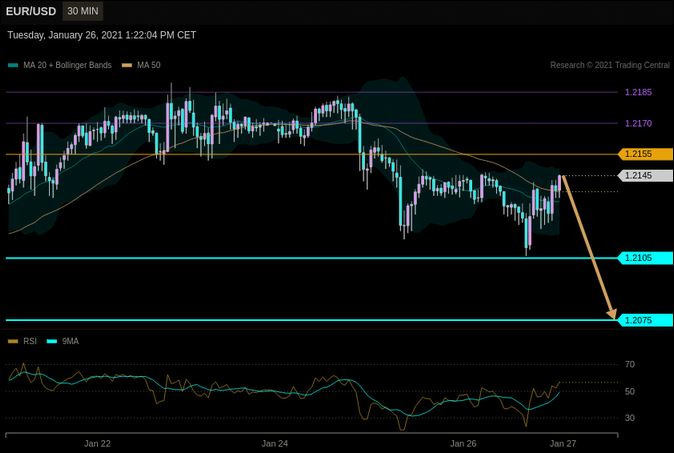Toggle the MA 50 legend entry
The height and width of the screenshot is (453, 674).
tap(141, 65)
